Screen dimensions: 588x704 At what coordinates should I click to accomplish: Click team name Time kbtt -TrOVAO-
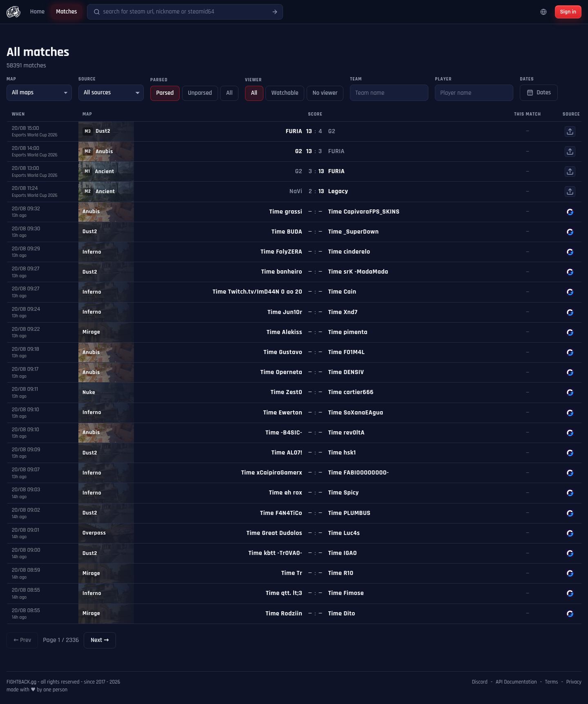[x=275, y=553]
